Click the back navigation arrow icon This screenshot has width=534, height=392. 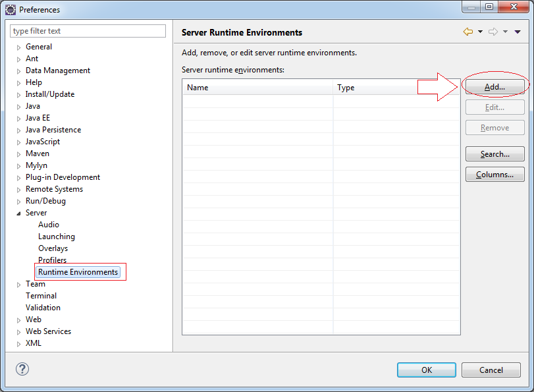coord(468,32)
